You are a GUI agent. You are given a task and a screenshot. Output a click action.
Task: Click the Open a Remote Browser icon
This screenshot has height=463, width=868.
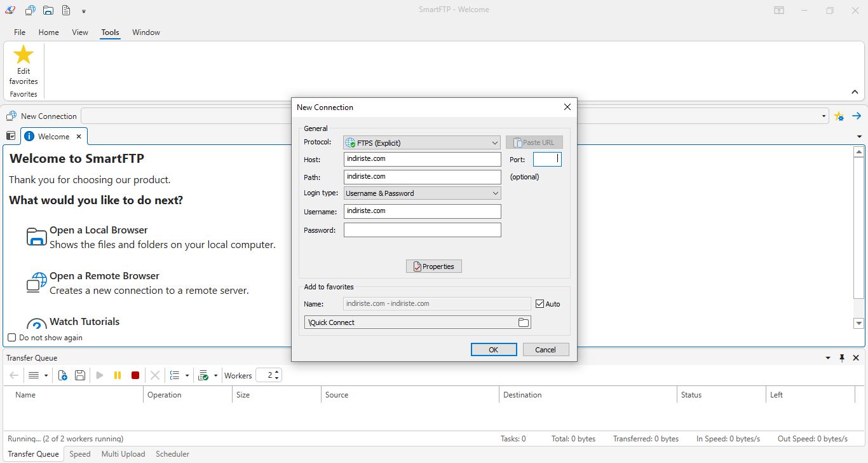point(37,282)
